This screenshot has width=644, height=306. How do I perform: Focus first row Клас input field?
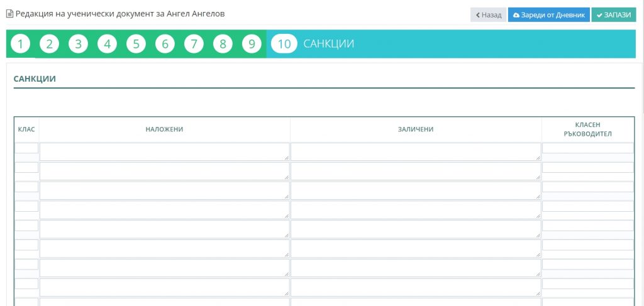pos(26,148)
